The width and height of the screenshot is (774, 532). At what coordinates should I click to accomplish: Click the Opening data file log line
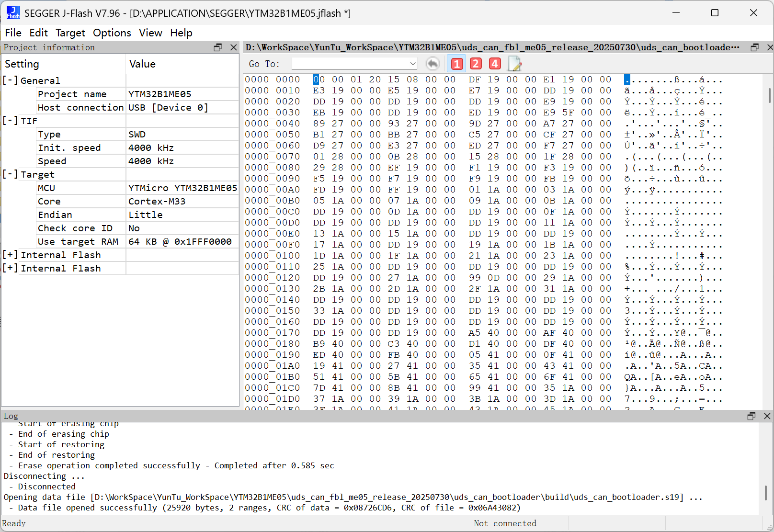point(353,497)
